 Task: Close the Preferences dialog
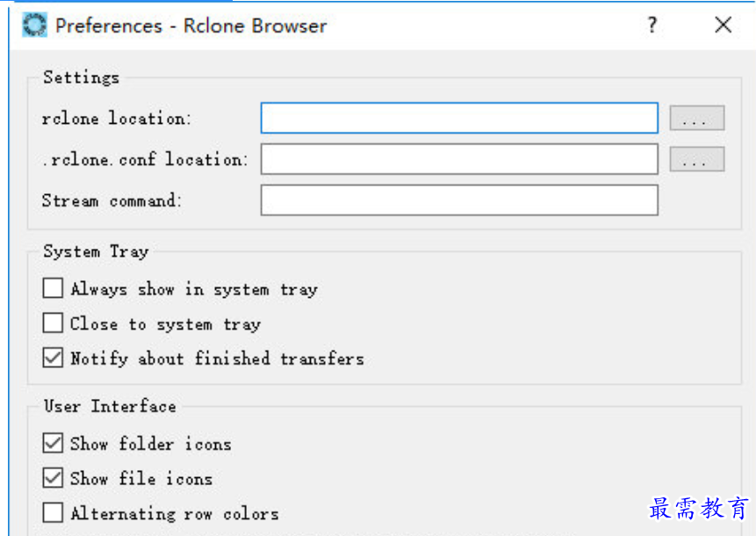(x=724, y=24)
